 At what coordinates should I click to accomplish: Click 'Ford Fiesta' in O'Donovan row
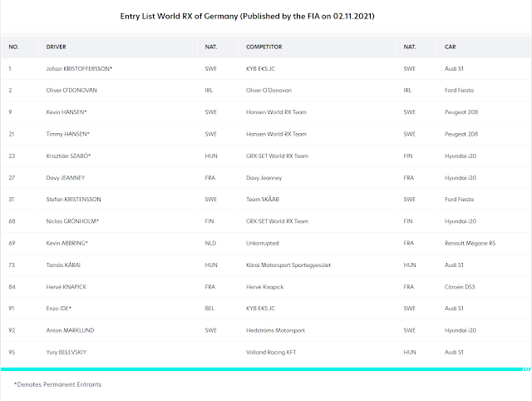pos(459,91)
